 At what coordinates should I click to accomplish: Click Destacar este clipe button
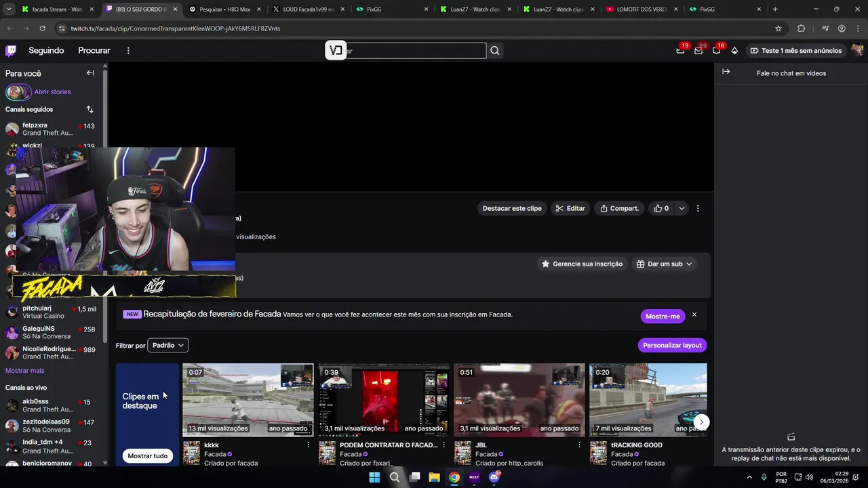[512, 209]
